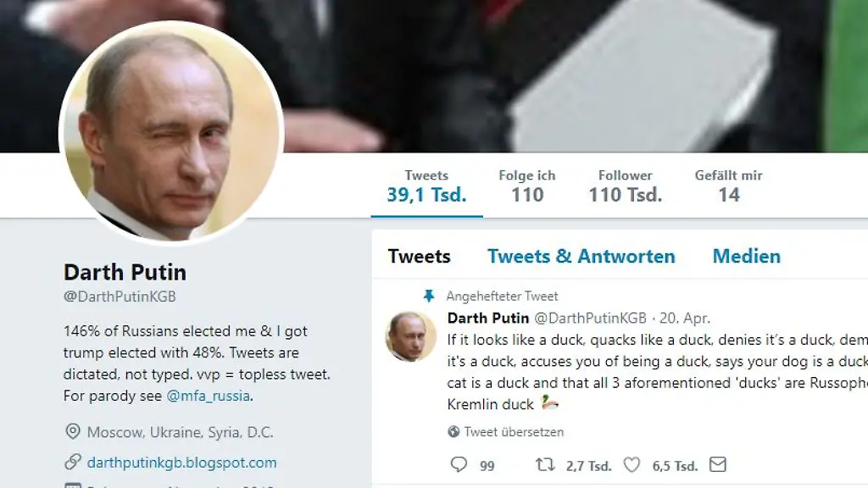Select the Tweets timeline tab
This screenshot has width=868, height=488.
(x=419, y=256)
